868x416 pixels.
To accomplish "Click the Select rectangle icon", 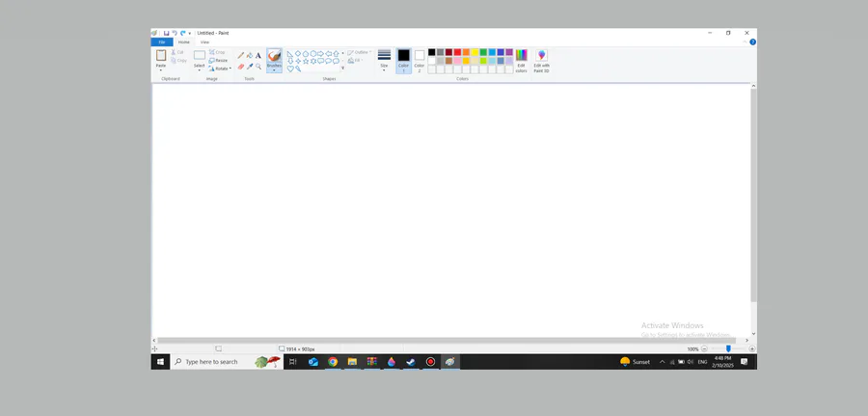I will (x=200, y=55).
